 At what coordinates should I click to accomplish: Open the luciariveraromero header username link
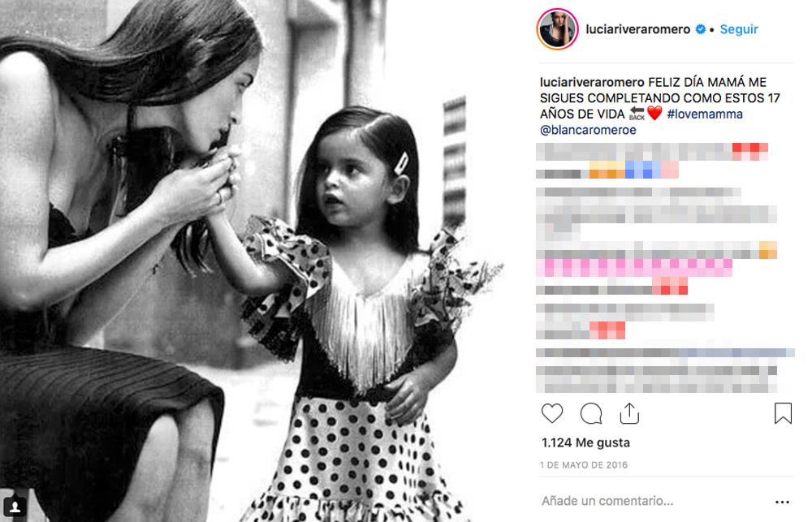(637, 29)
